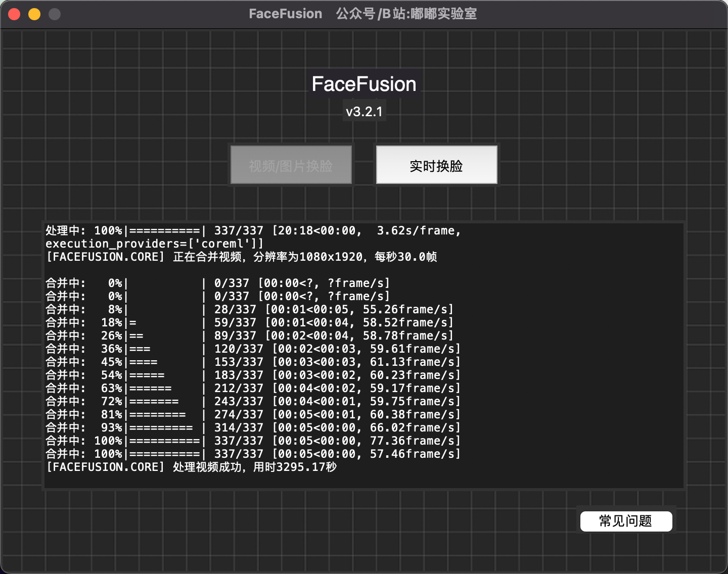728x574 pixels.
Task: Select the execution_providers=['coreml'] log line
Action: pos(155,244)
